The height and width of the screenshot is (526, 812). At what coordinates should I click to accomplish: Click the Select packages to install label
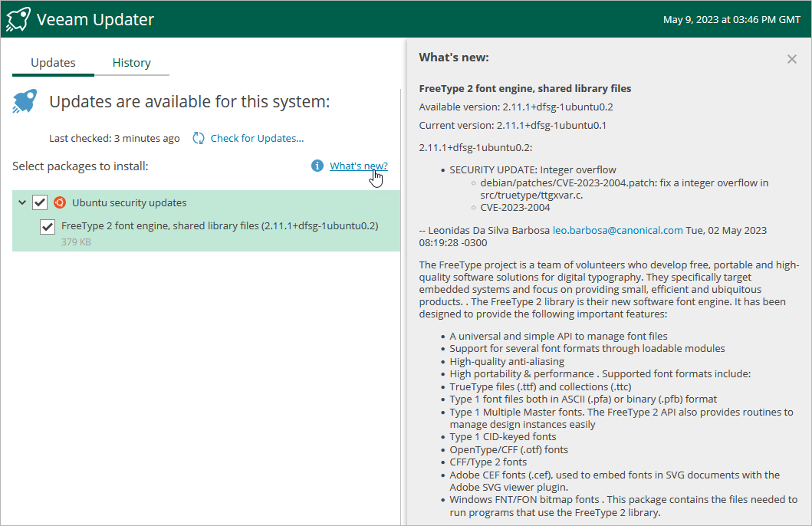click(x=81, y=166)
